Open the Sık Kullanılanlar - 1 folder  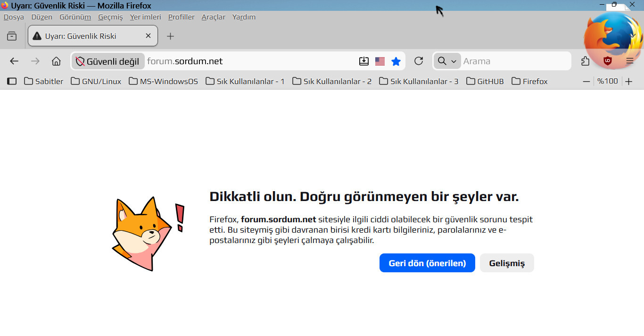[245, 81]
